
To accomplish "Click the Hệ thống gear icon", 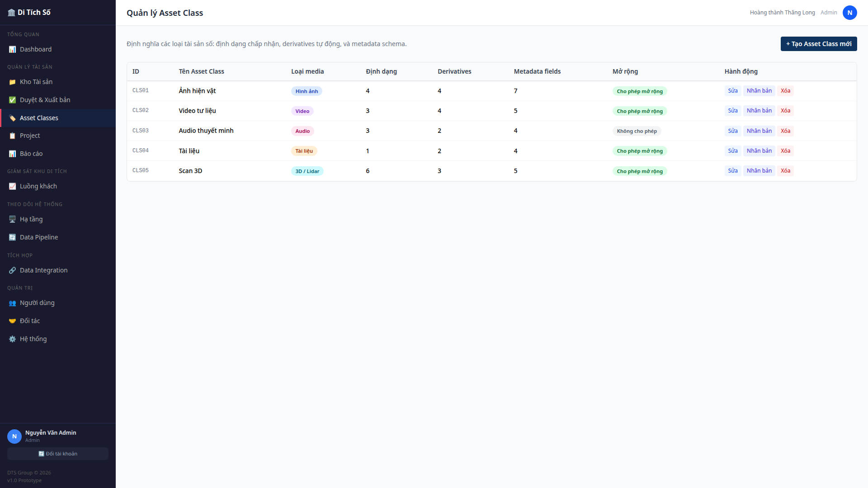I will coord(12,339).
